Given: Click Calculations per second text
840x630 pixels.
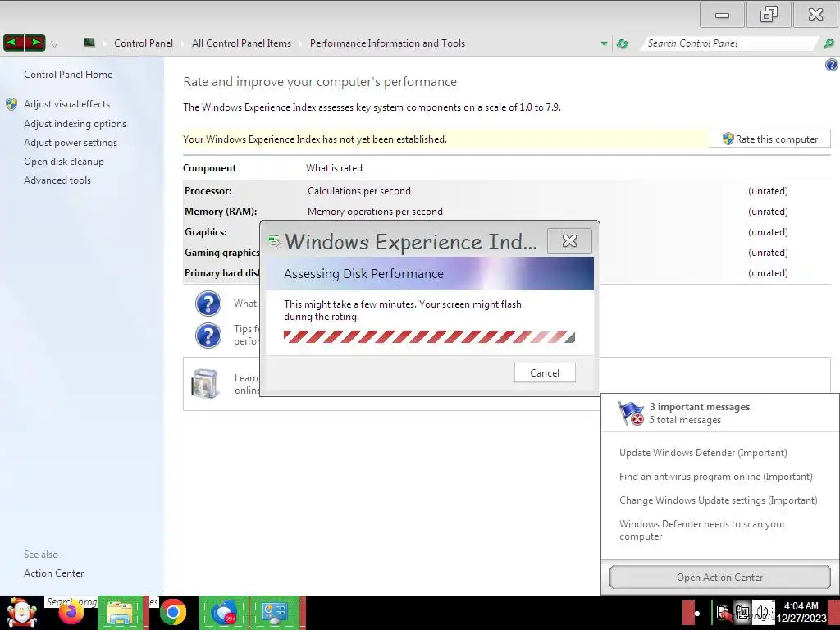Looking at the screenshot, I should click(x=359, y=190).
